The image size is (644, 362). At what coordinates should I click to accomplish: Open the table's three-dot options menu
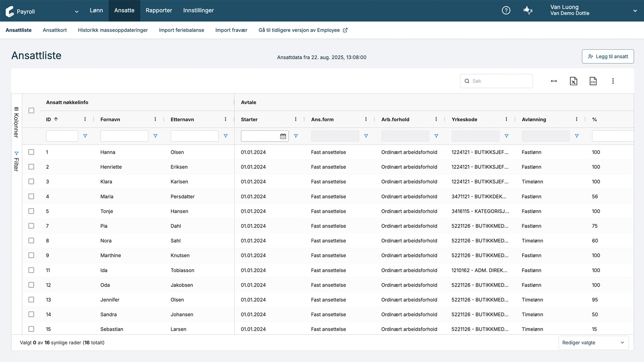pos(613,81)
